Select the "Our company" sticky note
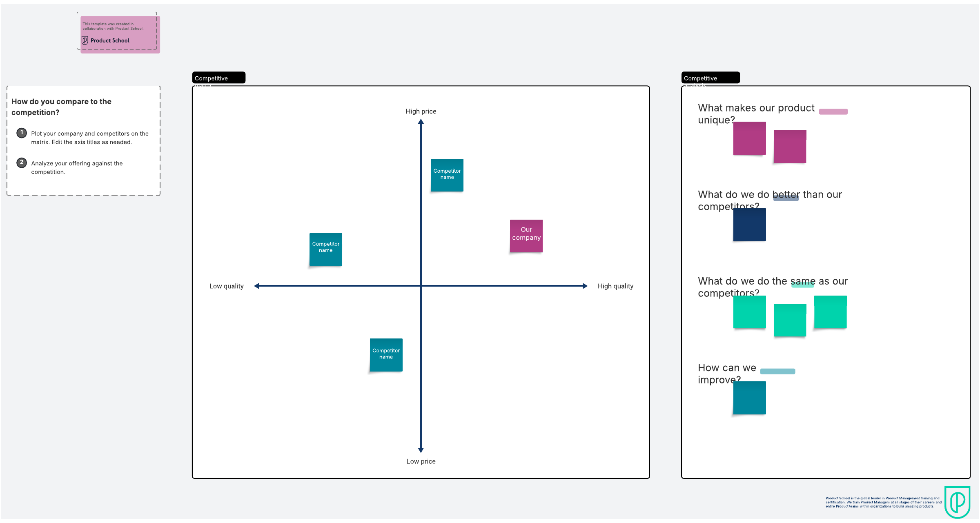The image size is (980, 523). coord(526,236)
